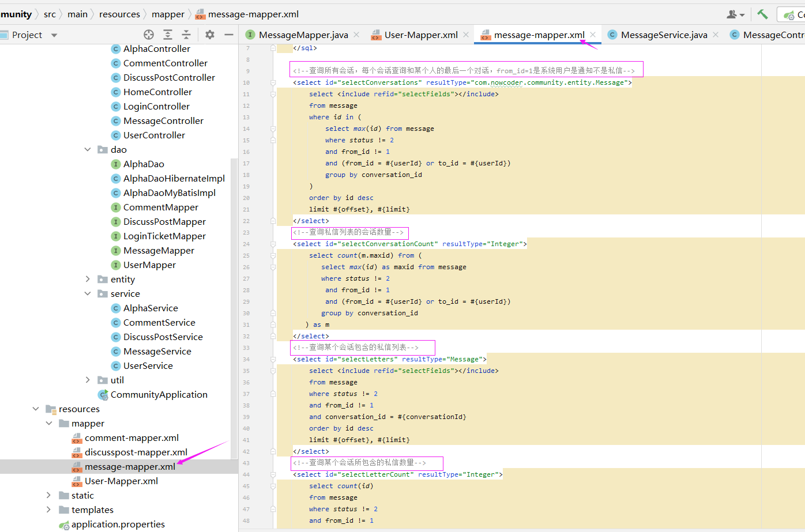Select MessageController in project tree
Viewport: 805px width, 532px height.
163,120
